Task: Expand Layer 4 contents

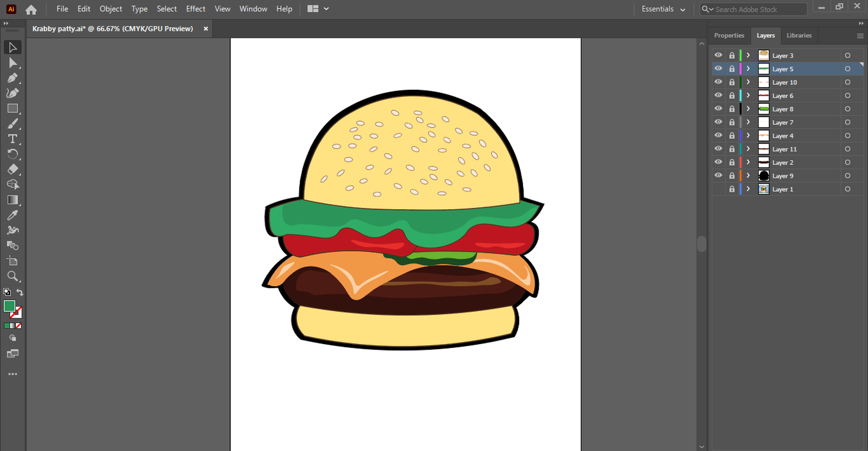Action: 748,136
